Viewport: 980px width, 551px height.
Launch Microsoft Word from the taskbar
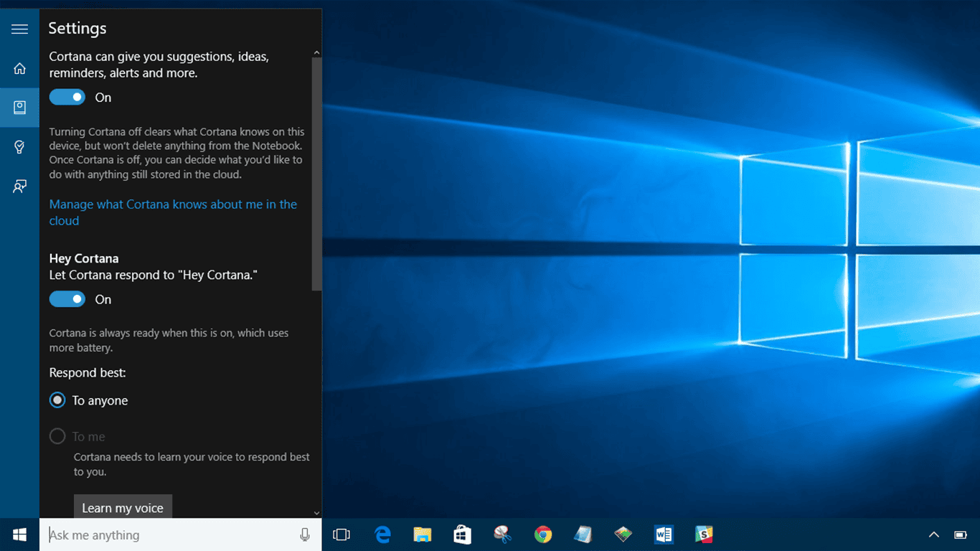(x=663, y=534)
